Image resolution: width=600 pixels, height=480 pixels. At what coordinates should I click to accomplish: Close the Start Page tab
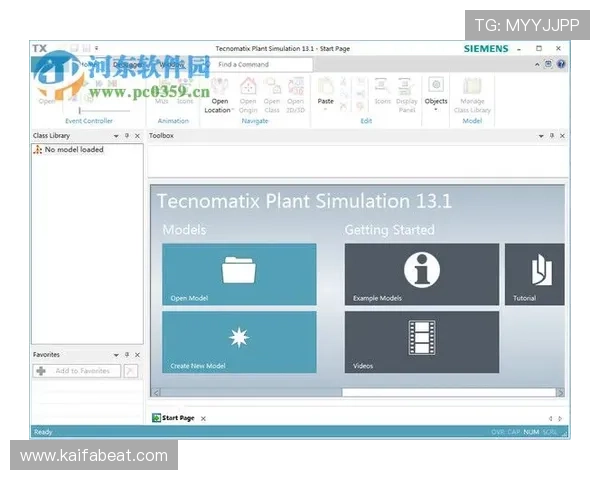click(203, 418)
